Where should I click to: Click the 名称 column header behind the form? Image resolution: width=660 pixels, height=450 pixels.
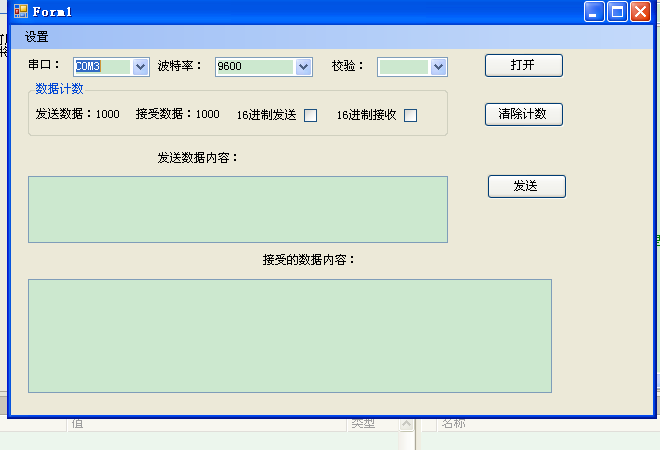[x=453, y=424]
